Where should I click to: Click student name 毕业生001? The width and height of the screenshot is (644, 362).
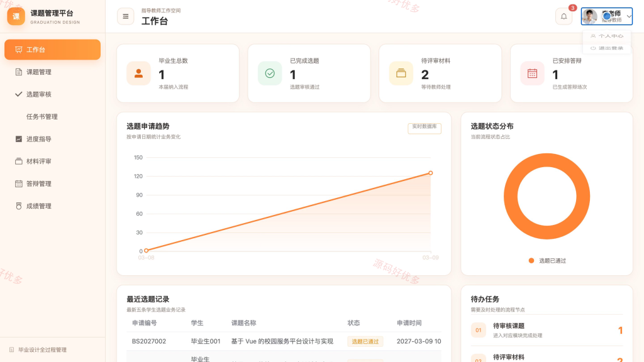(206, 341)
